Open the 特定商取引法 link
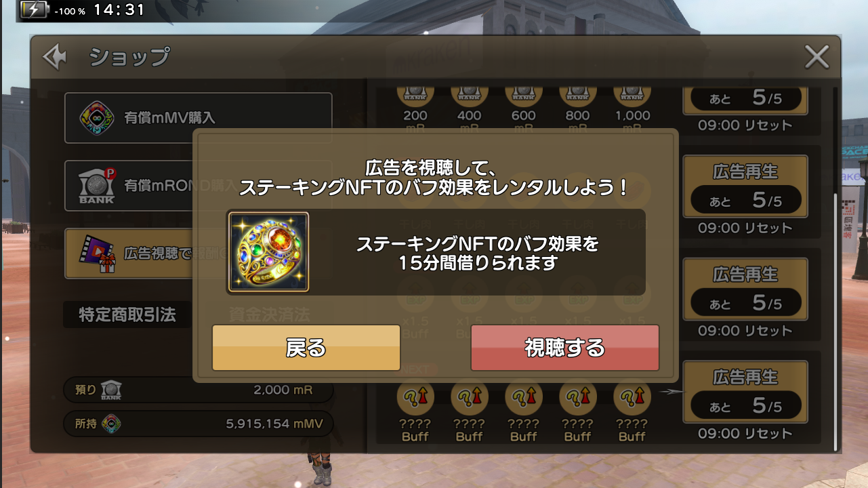 pos(127,314)
